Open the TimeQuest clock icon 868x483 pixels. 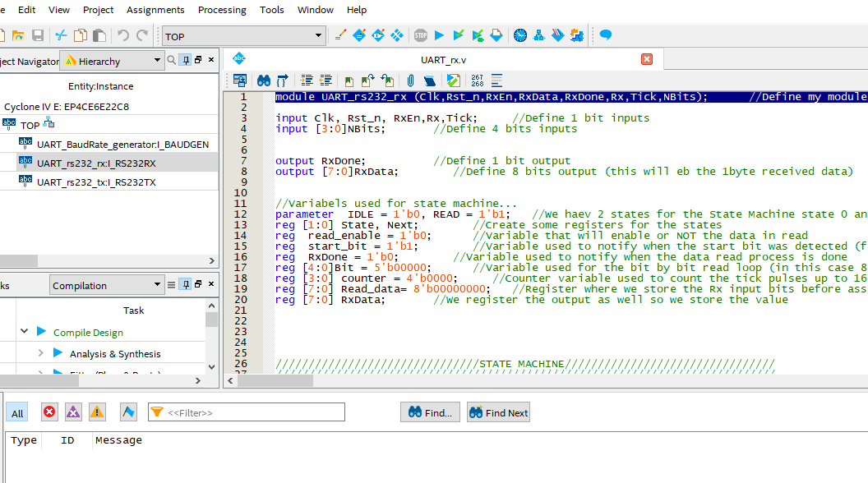point(520,35)
